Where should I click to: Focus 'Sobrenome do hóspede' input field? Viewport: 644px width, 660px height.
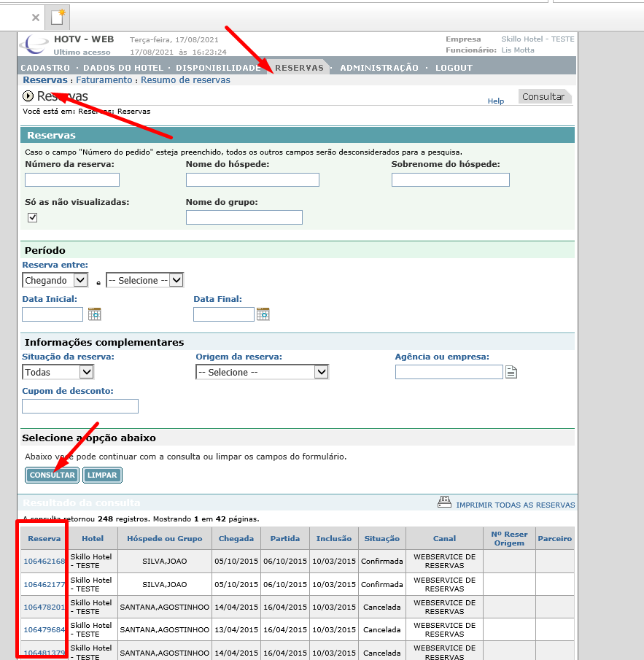[451, 179]
